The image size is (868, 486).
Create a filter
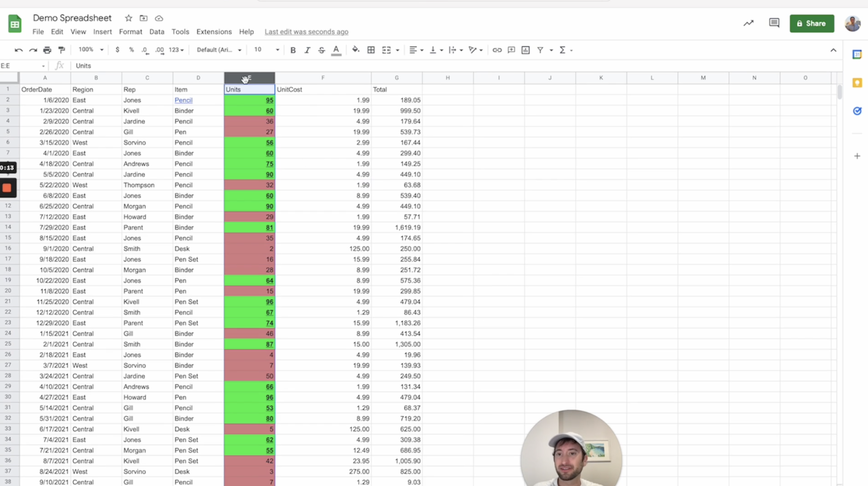(x=540, y=50)
